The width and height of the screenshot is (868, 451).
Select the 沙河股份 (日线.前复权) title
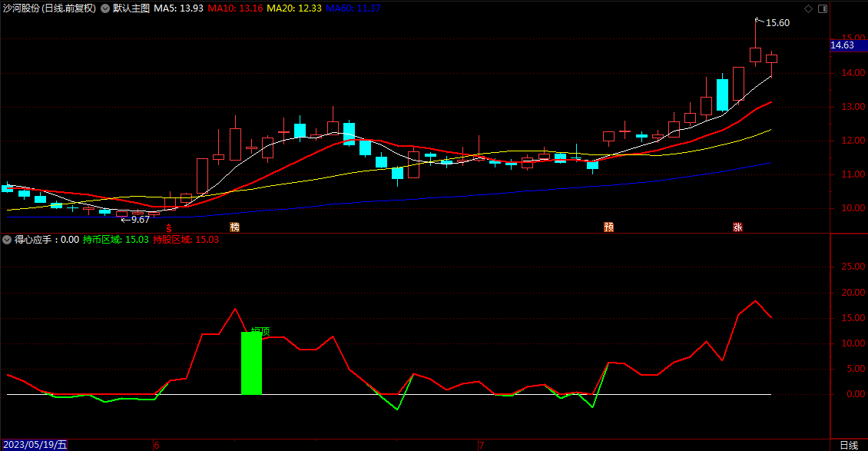[x=50, y=9]
